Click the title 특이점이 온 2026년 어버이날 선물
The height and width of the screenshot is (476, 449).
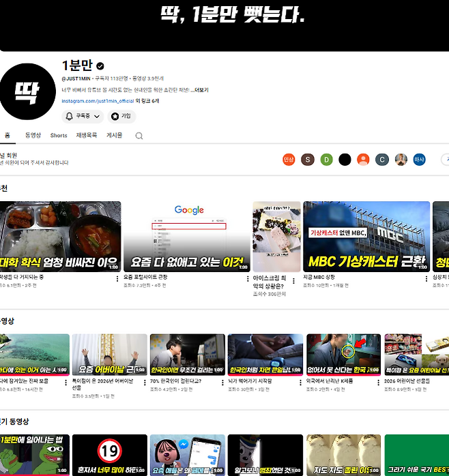pyautogui.click(x=102, y=385)
